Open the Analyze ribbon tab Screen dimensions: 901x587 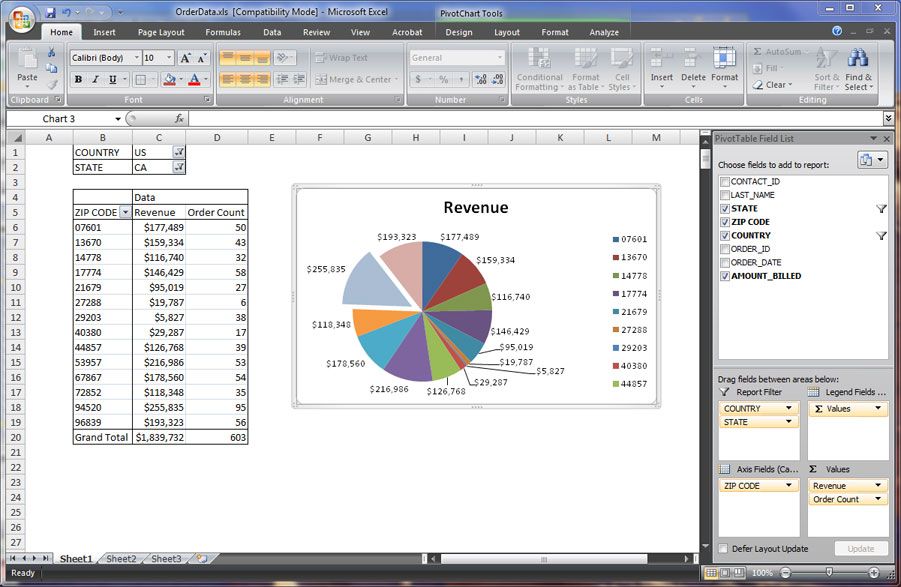[x=604, y=33]
